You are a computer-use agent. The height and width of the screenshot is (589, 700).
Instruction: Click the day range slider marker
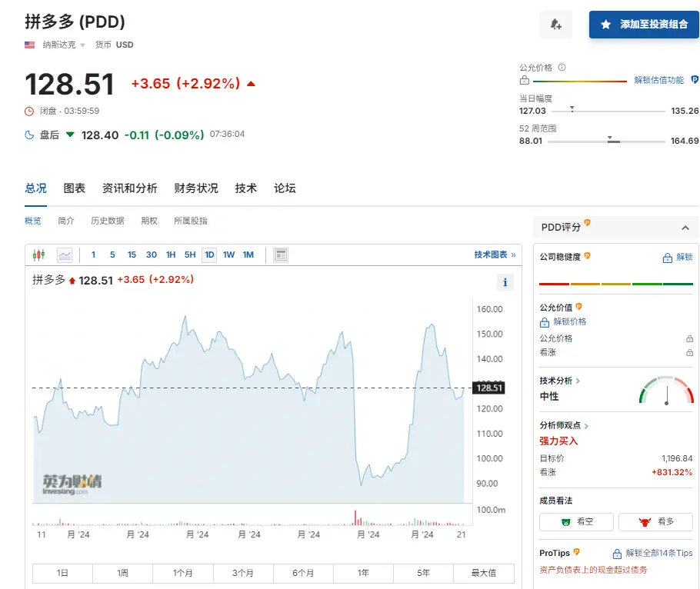point(572,109)
